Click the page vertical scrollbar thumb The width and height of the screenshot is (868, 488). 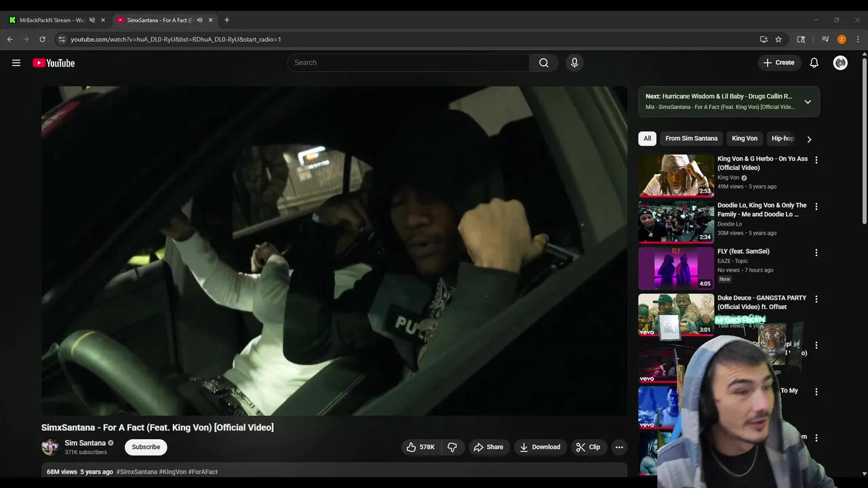tap(864, 141)
